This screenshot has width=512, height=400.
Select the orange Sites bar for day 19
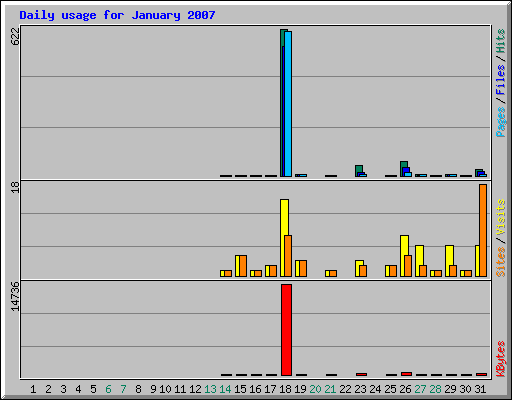pyautogui.click(x=303, y=269)
